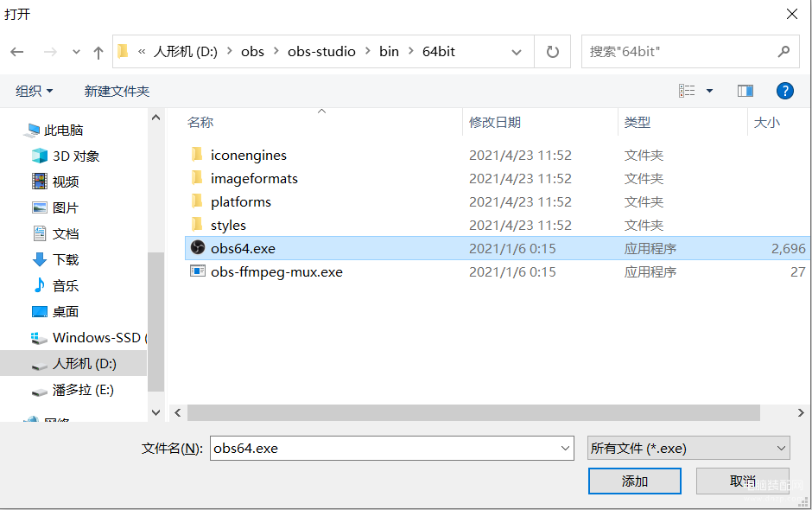This screenshot has width=812, height=510.
Task: Open 3D 对象 in sidebar
Action: point(76,156)
